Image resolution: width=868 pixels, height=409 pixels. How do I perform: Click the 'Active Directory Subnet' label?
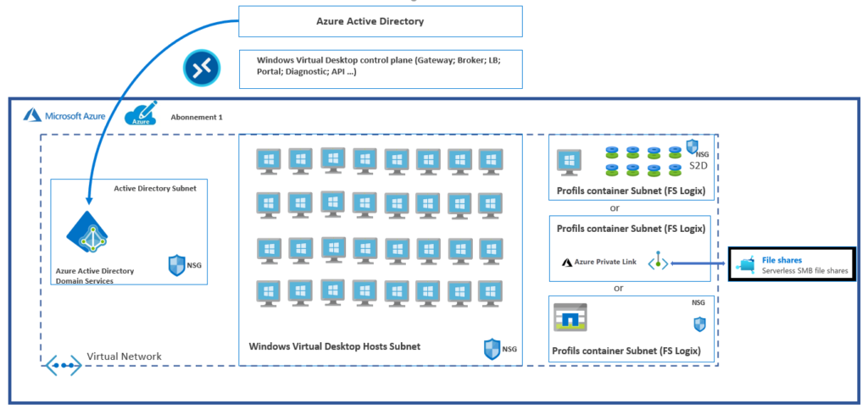155,189
